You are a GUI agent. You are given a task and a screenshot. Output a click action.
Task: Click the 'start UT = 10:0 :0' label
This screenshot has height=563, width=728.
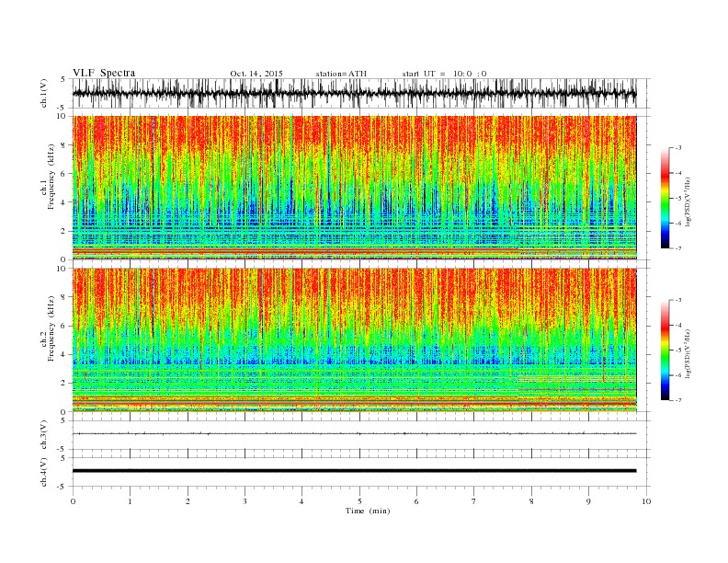pyautogui.click(x=444, y=74)
